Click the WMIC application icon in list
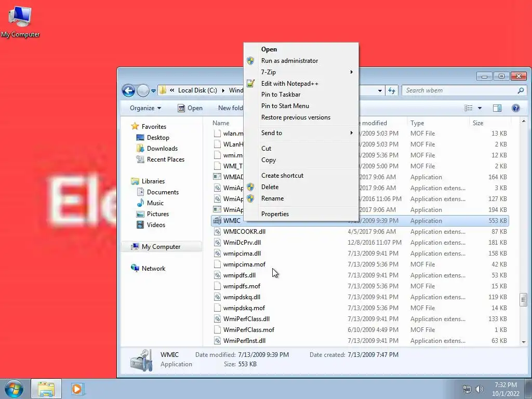Screen dimensions: 532x399 [217, 220]
